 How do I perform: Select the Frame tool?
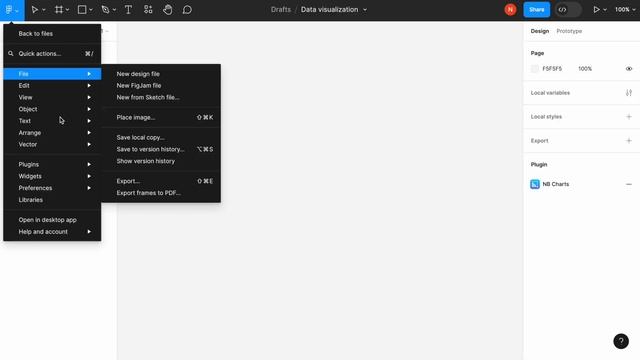[x=59, y=9]
